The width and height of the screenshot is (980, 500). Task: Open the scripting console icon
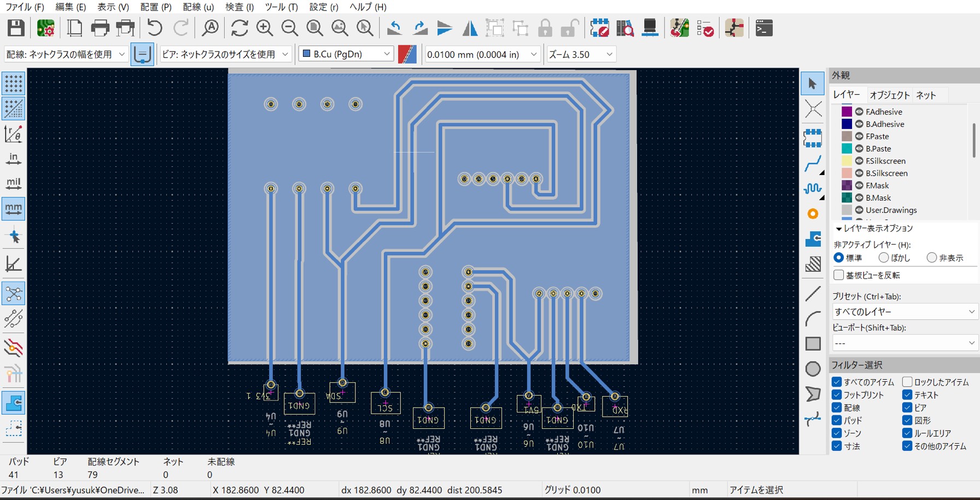(763, 28)
